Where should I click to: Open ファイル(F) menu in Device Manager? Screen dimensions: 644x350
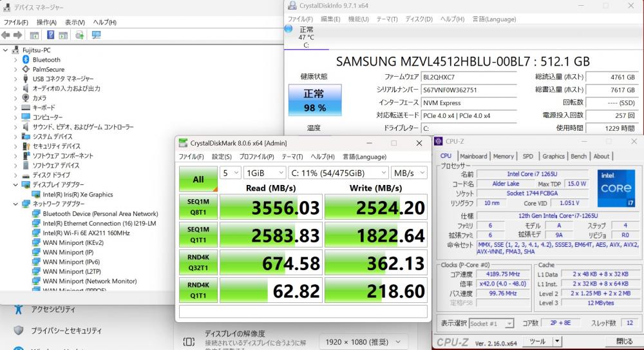[16, 22]
